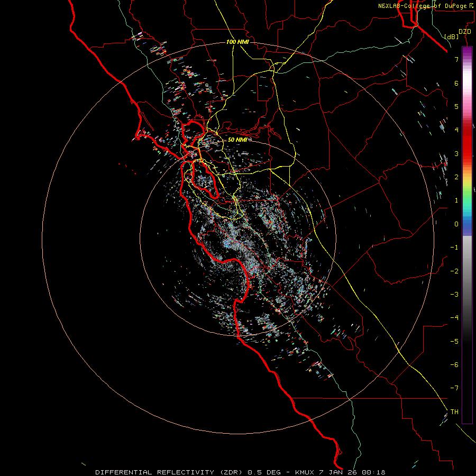The image size is (476, 476).
Task: Click the '100 NMI' range ring label
Action: point(237,42)
